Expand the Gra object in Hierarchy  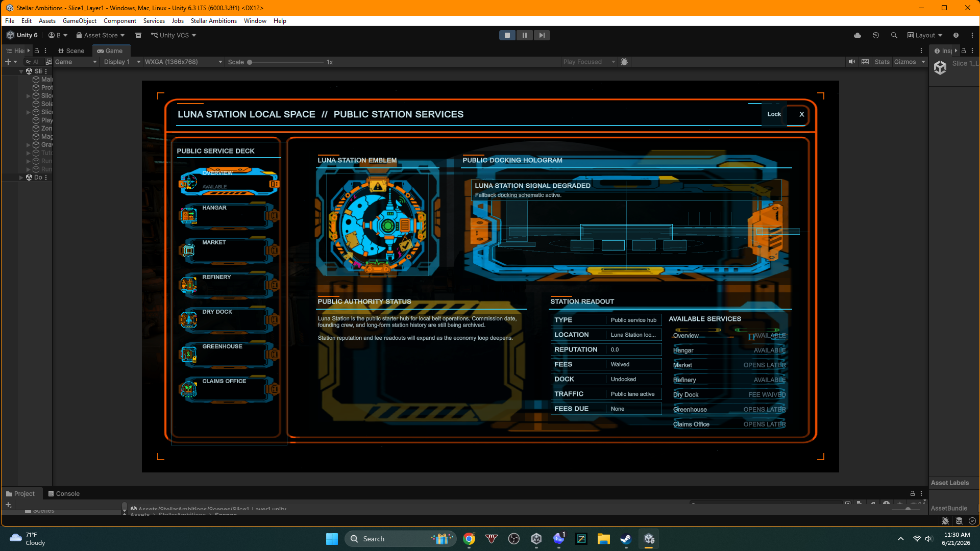click(x=29, y=145)
